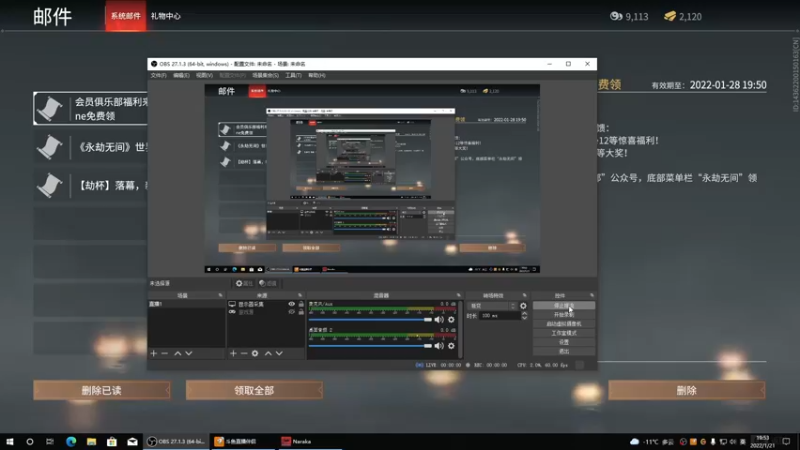This screenshot has height=450, width=800.
Task: Open Mail app from the taskbar
Action: 132,441
